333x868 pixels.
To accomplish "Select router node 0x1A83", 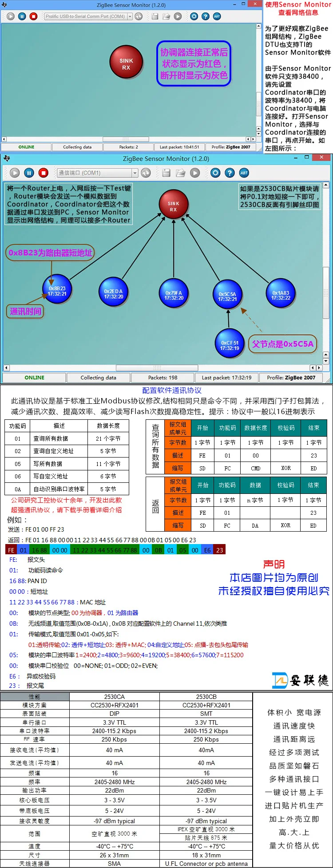I will [x=281, y=294].
